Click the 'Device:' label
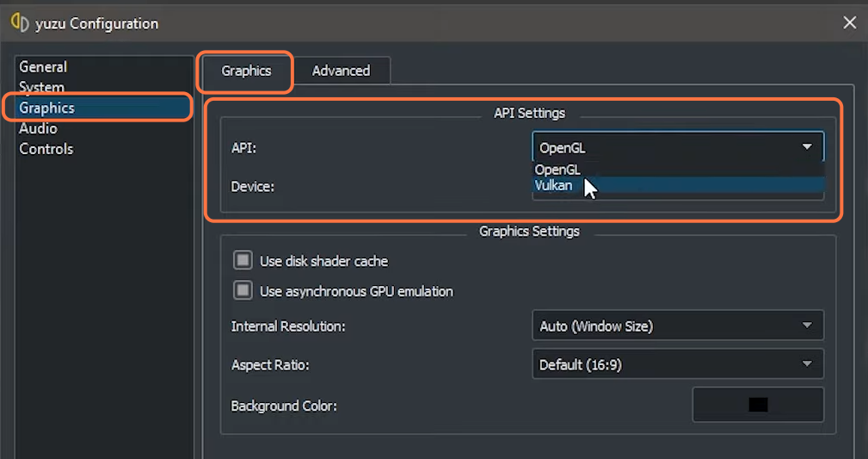868x459 pixels. coord(252,187)
